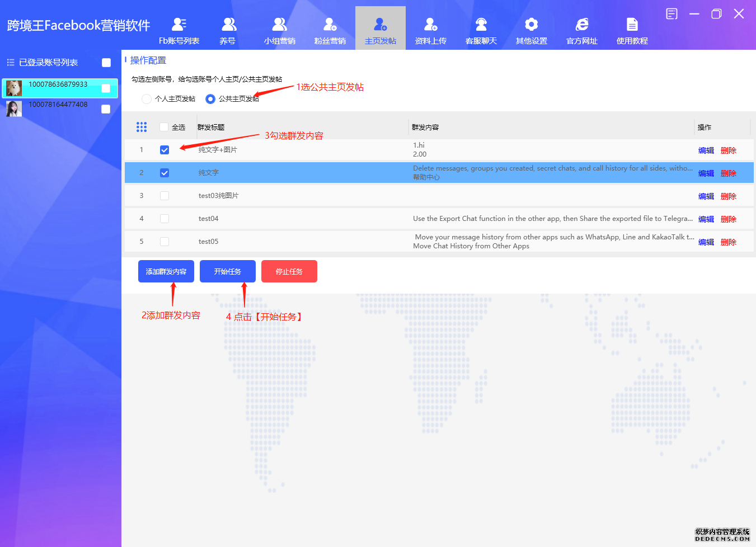The width and height of the screenshot is (756, 547).
Task: Switch to the 主页发帖 tab
Action: point(381,29)
